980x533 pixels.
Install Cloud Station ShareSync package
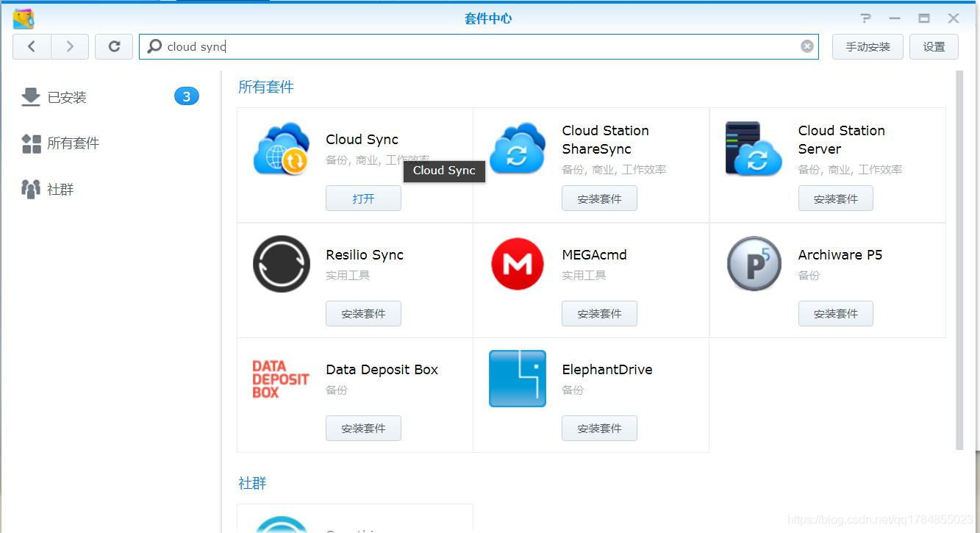click(599, 198)
